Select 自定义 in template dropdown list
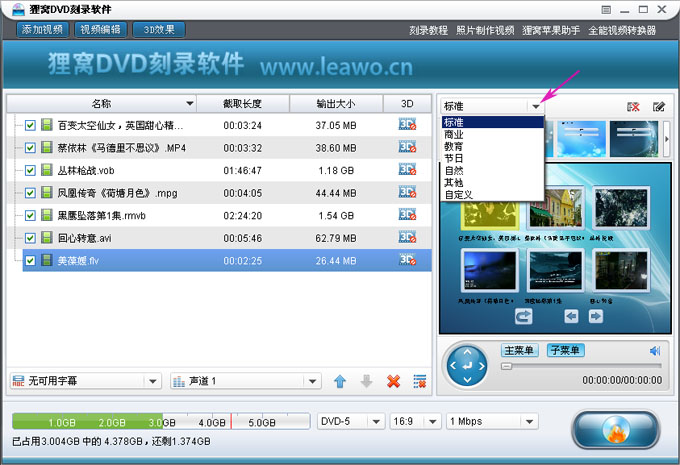The width and height of the screenshot is (680, 465). click(493, 195)
